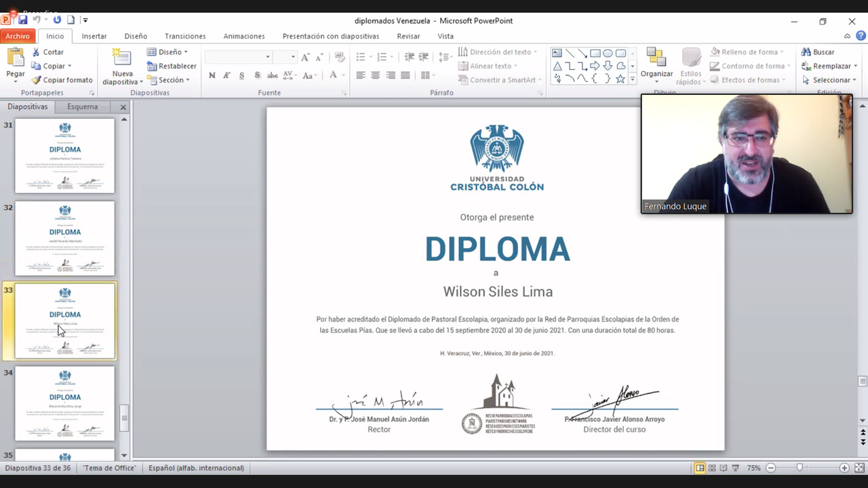Viewport: 868px width, 488px height.
Task: Select the Copiar formato paintbrush
Action: point(37,80)
